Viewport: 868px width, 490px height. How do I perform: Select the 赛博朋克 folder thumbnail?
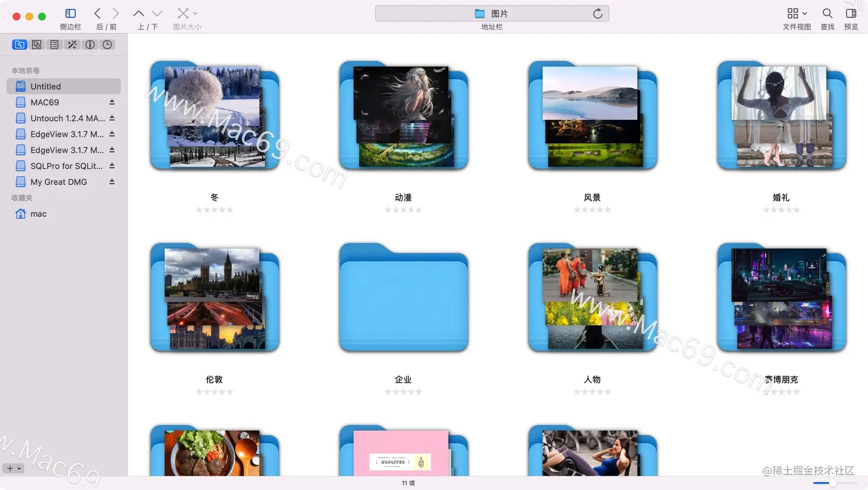(781, 298)
